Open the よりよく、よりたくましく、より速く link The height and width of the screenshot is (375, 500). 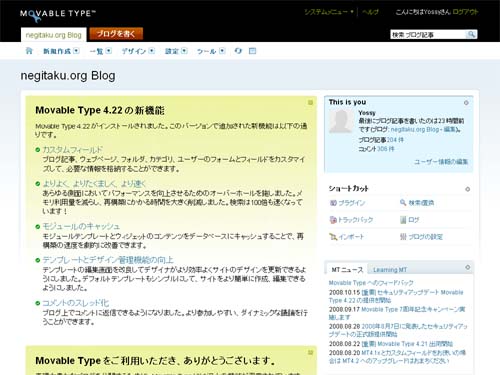tap(94, 184)
